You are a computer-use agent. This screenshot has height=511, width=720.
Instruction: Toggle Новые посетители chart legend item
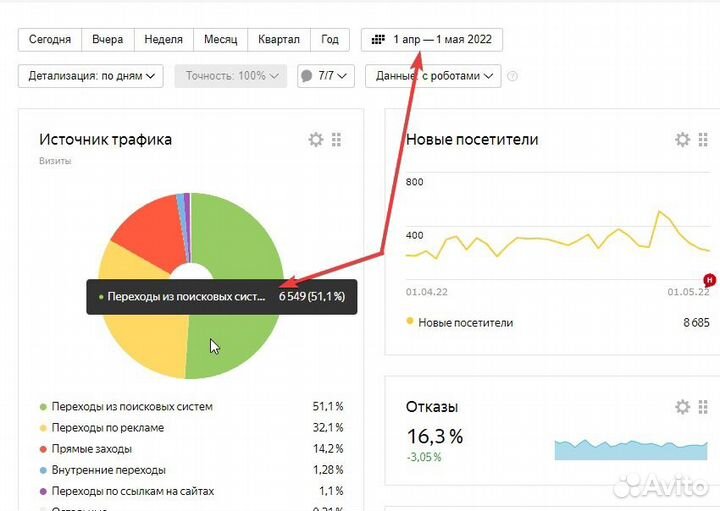click(x=460, y=322)
